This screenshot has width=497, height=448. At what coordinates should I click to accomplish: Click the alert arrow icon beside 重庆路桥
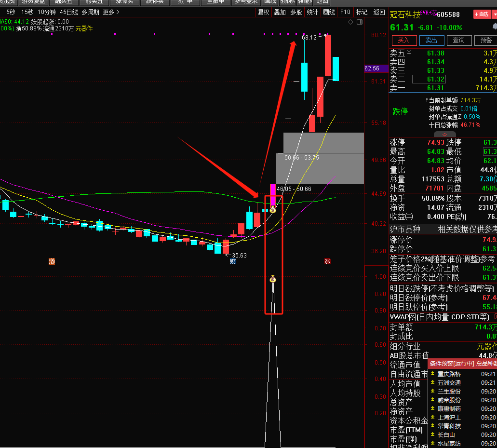click(x=432, y=374)
